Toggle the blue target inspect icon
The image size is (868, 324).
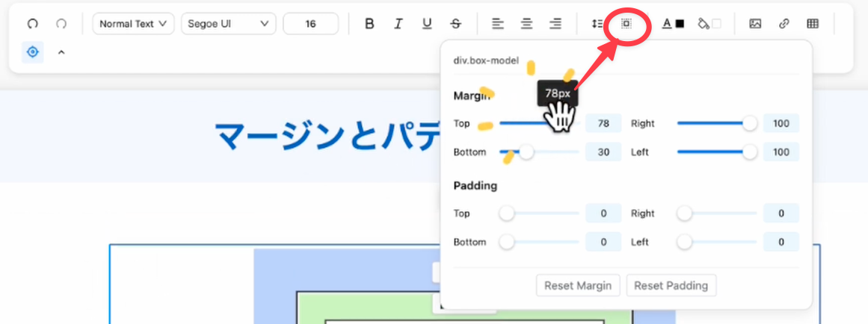(x=33, y=52)
